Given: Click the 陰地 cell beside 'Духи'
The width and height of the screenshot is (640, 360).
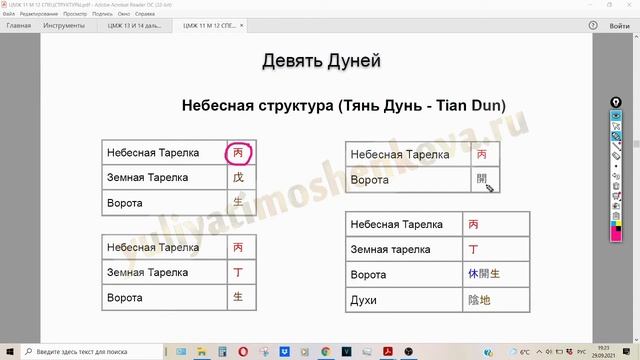Looking at the screenshot, I should 496,300.
